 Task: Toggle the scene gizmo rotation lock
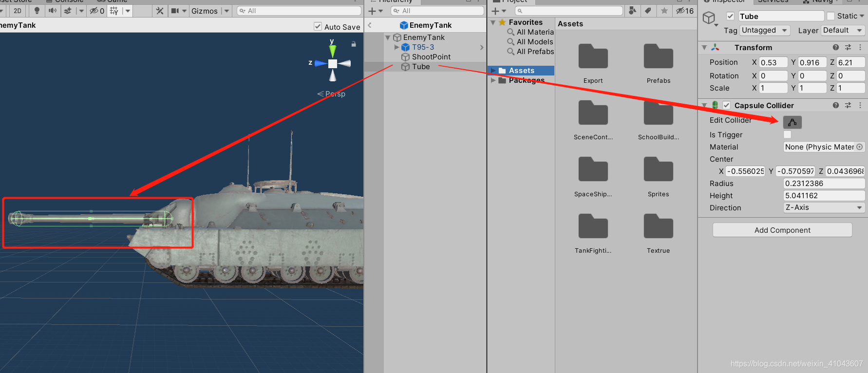tap(354, 44)
